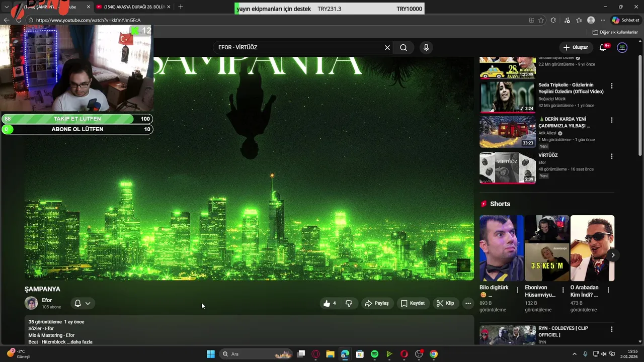The height and width of the screenshot is (362, 644).
Task: Dislike the ŞAMPANYA video
Action: click(x=349, y=303)
